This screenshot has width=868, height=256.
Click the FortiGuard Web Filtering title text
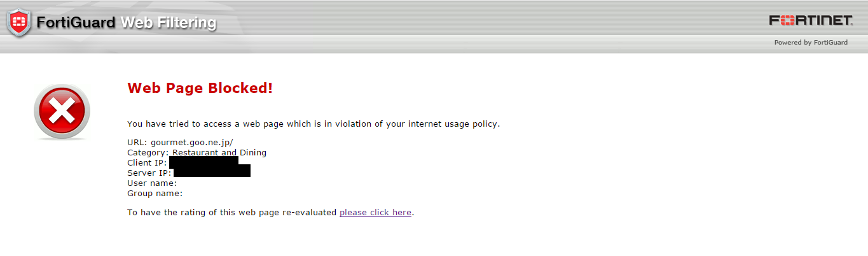tap(127, 24)
